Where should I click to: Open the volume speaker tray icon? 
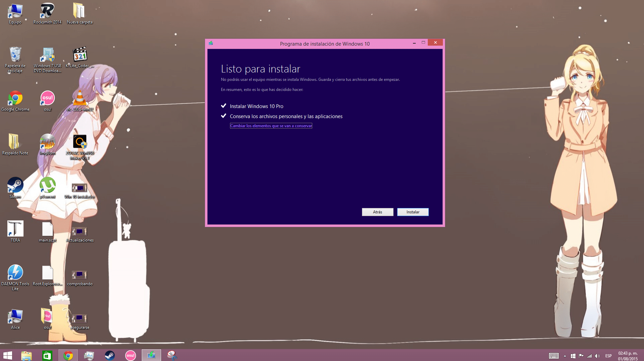pyautogui.click(x=597, y=356)
